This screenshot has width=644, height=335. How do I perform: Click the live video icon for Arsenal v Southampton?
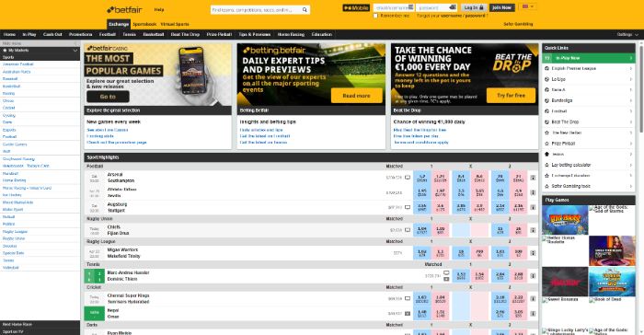[408, 178]
